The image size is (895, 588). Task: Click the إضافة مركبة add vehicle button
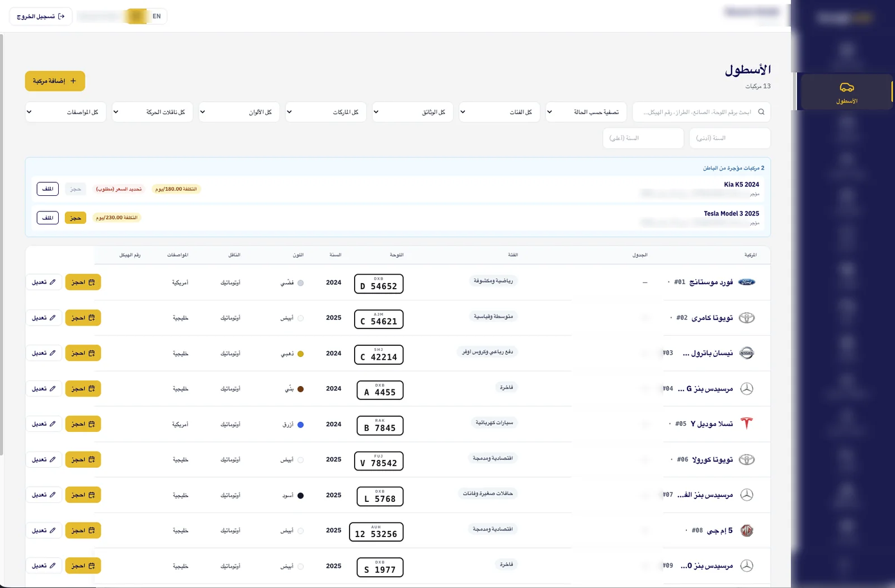[55, 81]
